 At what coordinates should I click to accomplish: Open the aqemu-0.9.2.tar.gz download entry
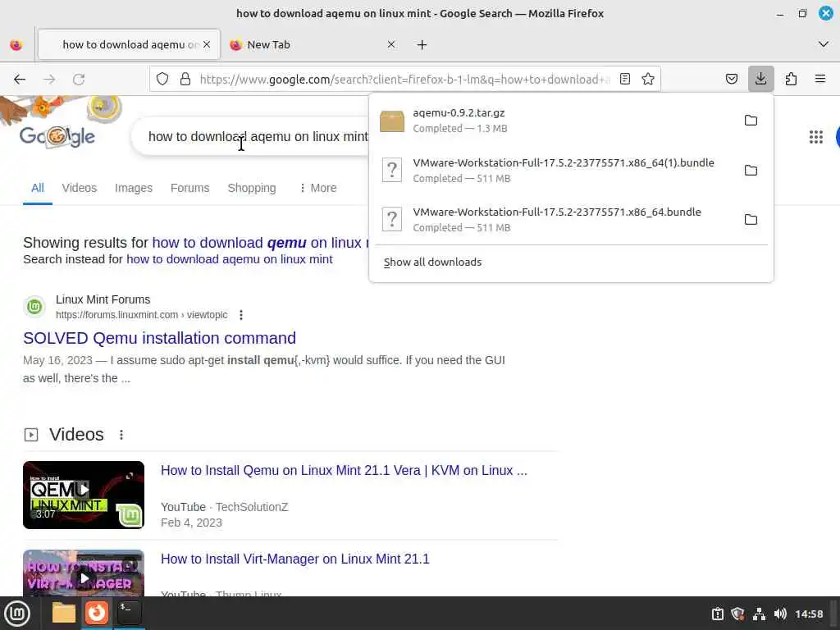click(x=555, y=121)
